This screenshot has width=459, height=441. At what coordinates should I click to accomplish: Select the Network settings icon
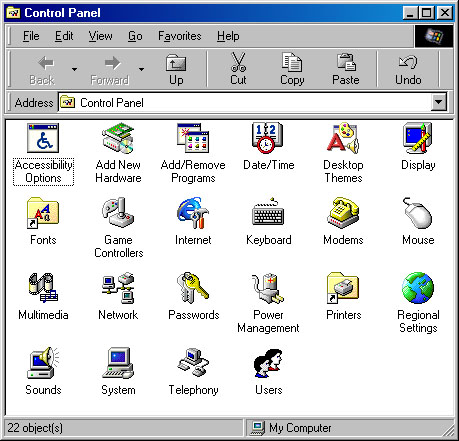point(118,288)
